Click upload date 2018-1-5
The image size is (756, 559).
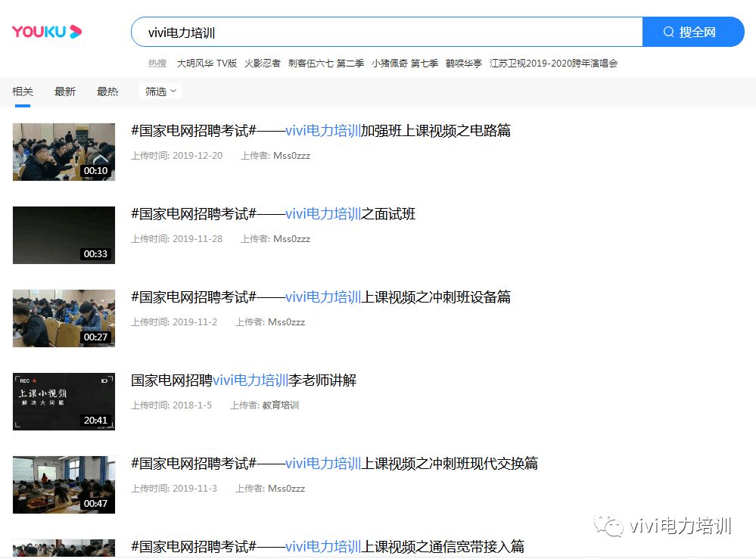[192, 405]
